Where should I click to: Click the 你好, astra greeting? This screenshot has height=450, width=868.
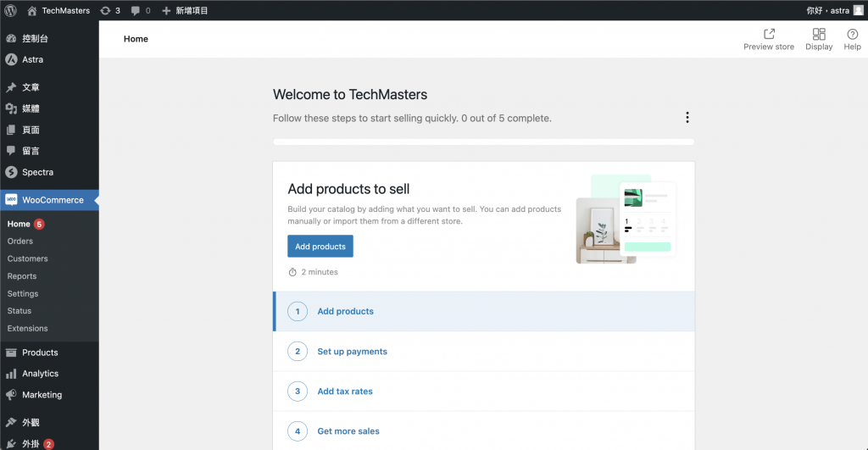coord(827,10)
